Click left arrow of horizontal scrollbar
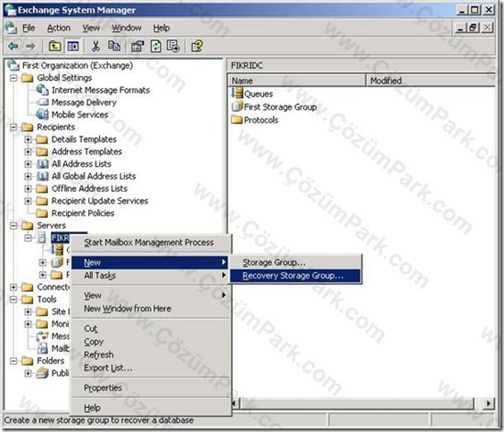This screenshot has height=432, width=504. [235, 403]
